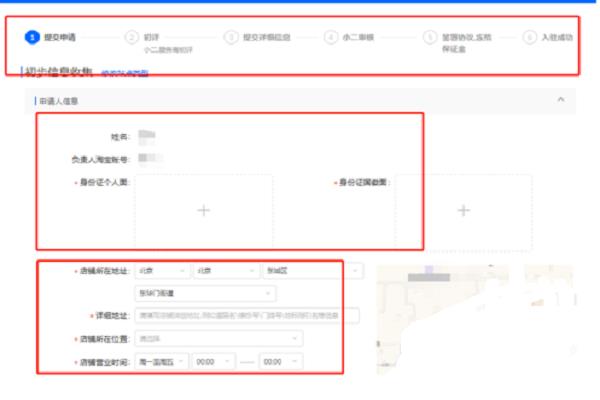
Task: Click step 4 小二审核 circle icon
Action: point(331,37)
